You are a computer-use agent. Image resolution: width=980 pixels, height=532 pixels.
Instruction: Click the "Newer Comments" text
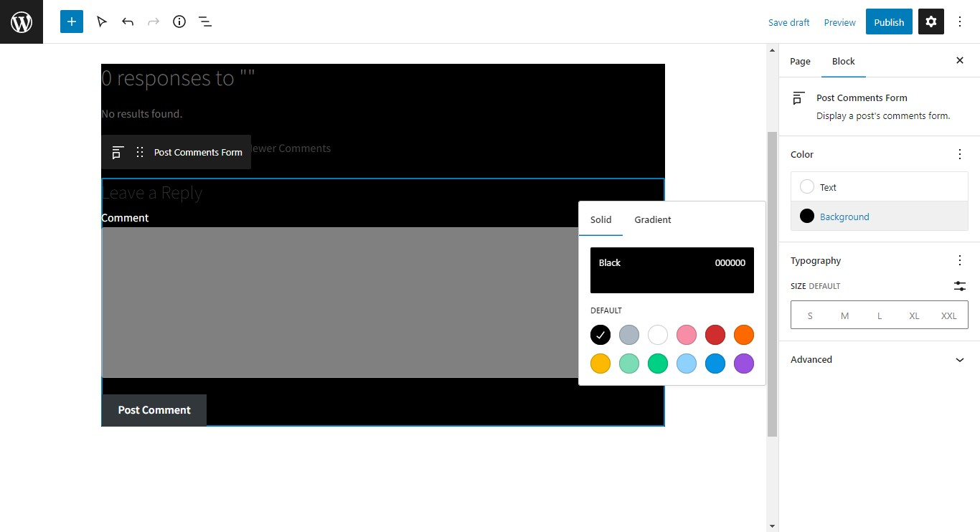click(291, 148)
